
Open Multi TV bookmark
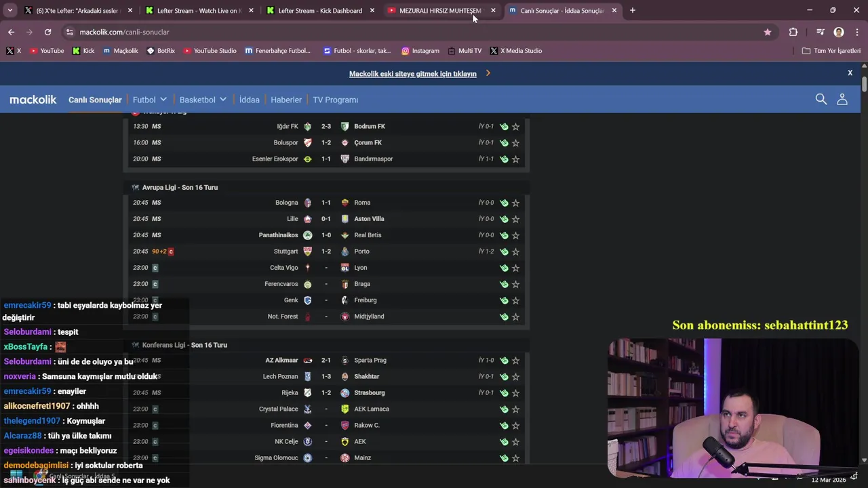465,51
